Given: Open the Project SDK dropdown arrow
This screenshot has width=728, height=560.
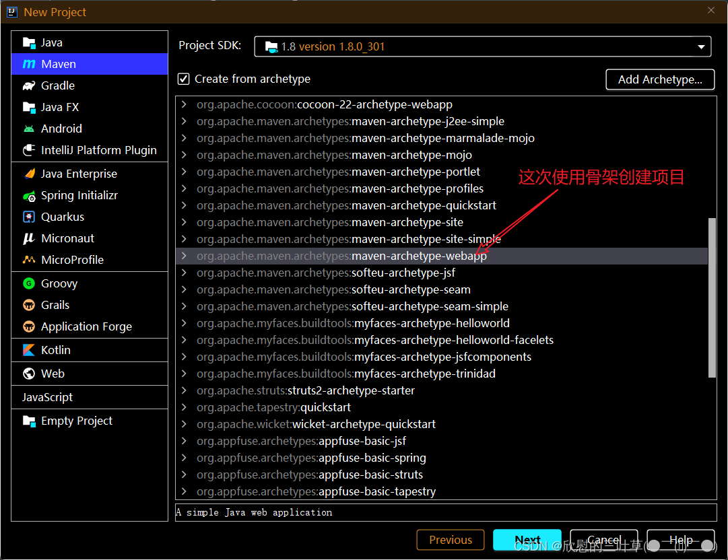Looking at the screenshot, I should pos(701,47).
